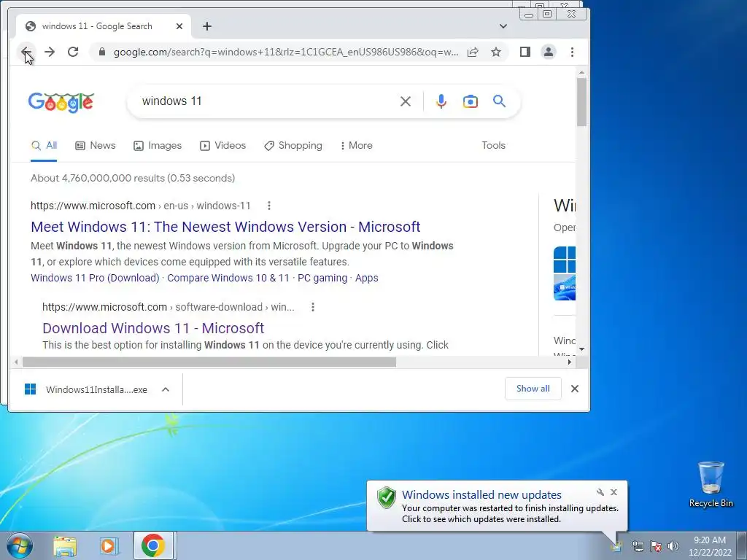Open notification options via the wrench icon

point(600,492)
